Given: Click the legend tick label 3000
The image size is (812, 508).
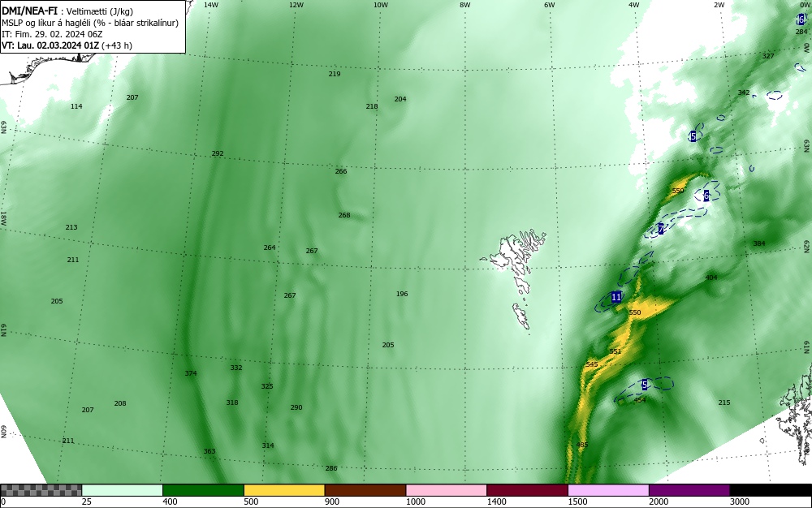Looking at the screenshot, I should (x=740, y=502).
